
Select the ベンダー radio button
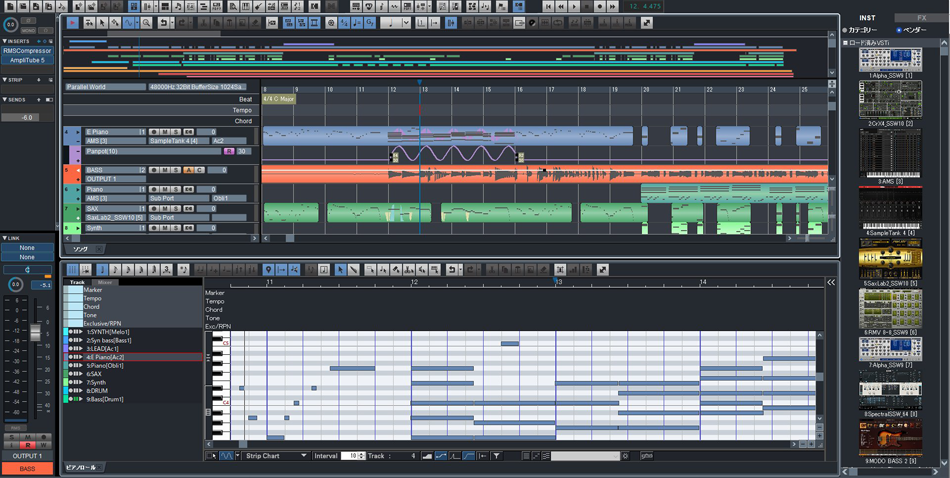[899, 30]
